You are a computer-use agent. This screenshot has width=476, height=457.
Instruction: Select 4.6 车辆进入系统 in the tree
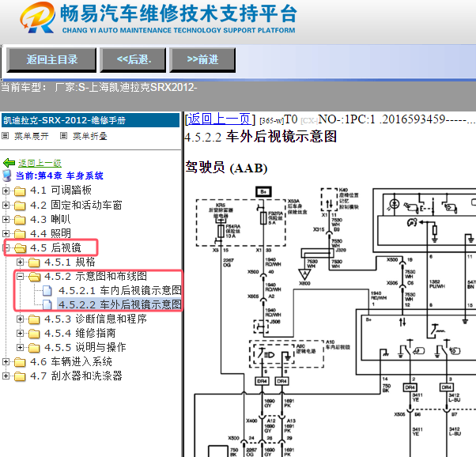coord(71,361)
